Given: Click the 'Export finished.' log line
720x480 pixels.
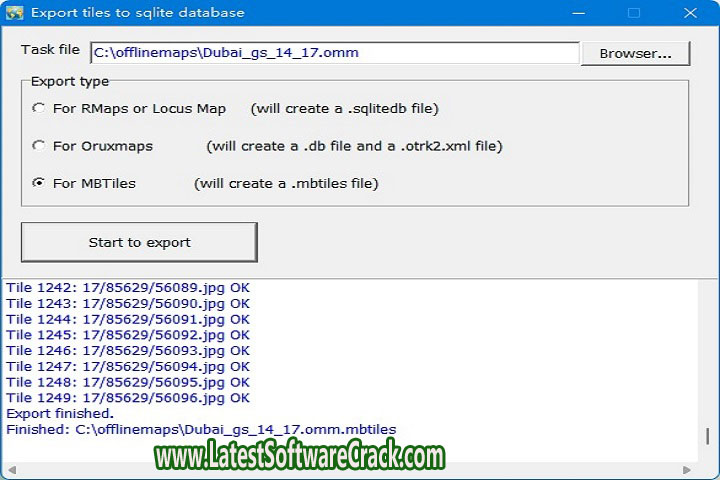Looking at the screenshot, I should click(x=60, y=413).
